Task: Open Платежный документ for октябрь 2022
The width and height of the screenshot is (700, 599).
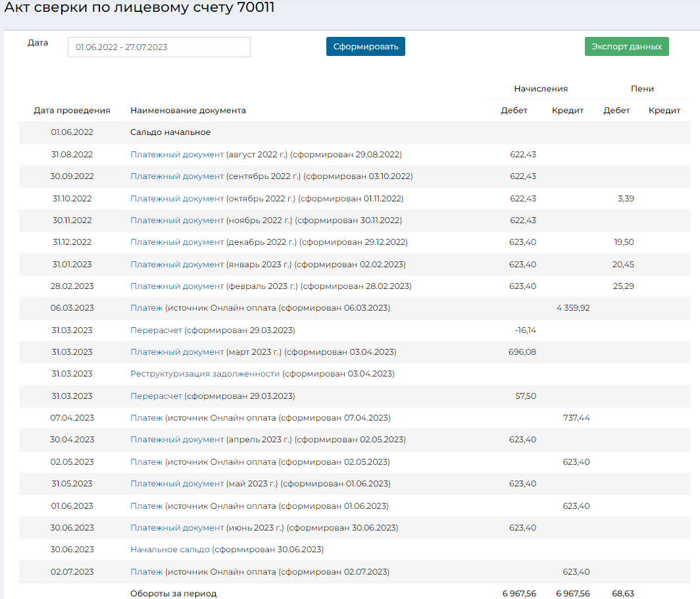Action: coord(177,198)
